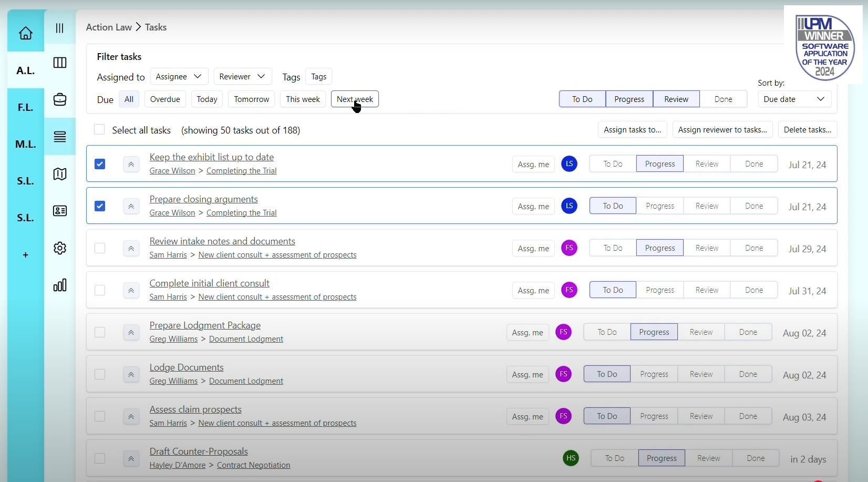Image resolution: width=868 pixels, height=482 pixels.
Task: Add a new workspace with plus icon
Action: coord(25,255)
